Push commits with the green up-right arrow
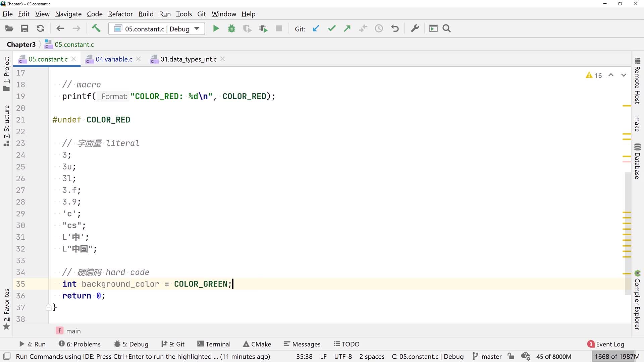The width and height of the screenshot is (644, 362). pos(347,28)
